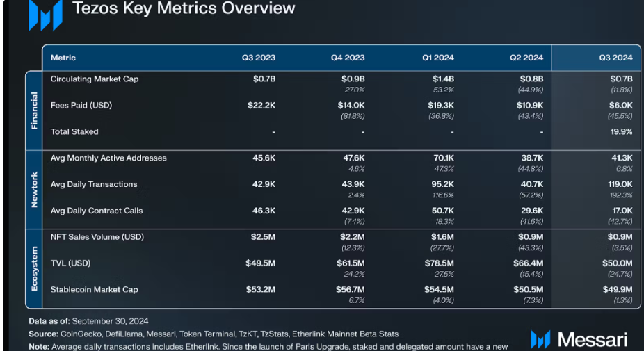Click the 'NFT Sales Volume (USD)' row label
Screen dimensions: 644x351
(97, 237)
